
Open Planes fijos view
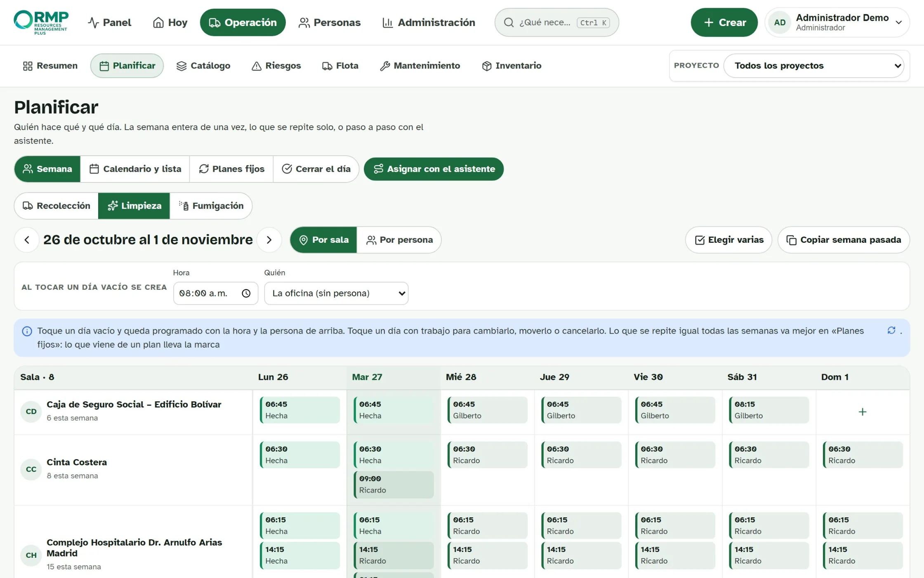[231, 169]
